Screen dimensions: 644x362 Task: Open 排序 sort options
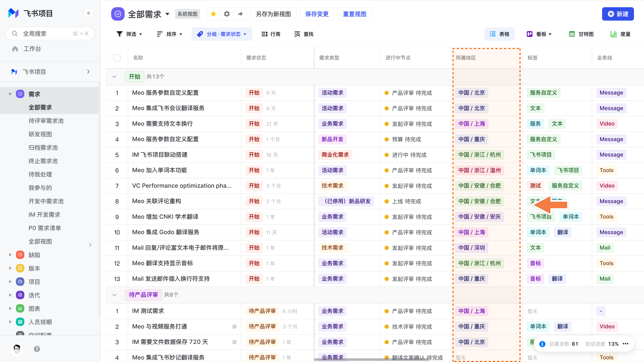pyautogui.click(x=169, y=34)
